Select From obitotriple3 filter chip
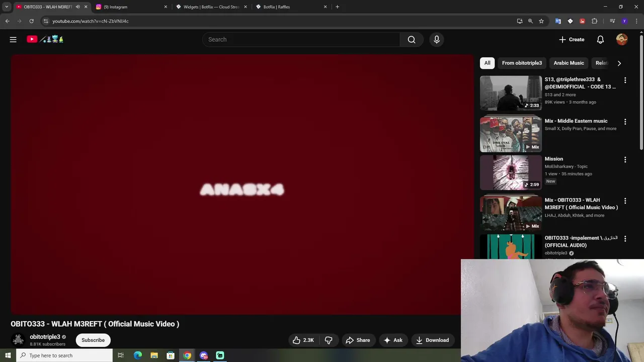The width and height of the screenshot is (644, 362). [x=522, y=63]
